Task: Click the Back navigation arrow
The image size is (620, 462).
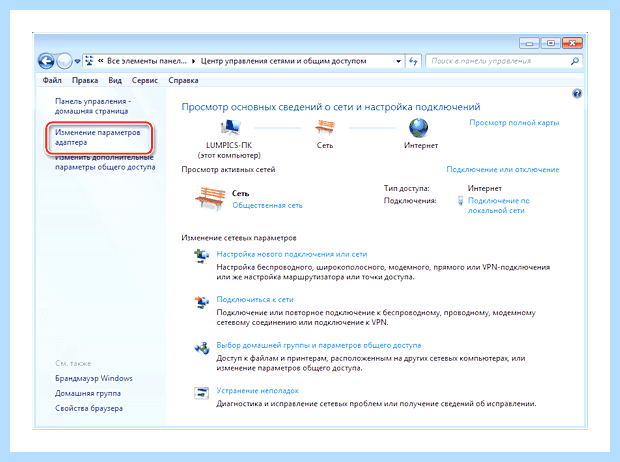Action: coord(46,61)
